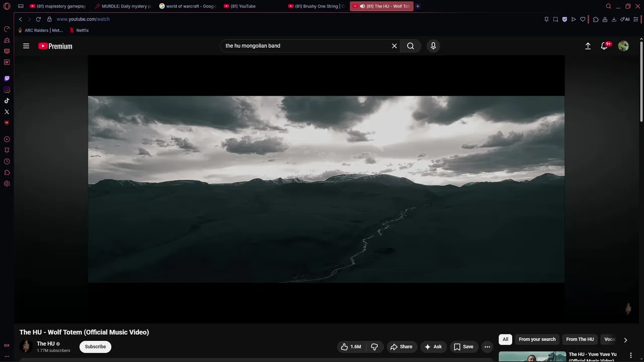
Task: Show next filter chips with arrow
Action: [625, 340]
